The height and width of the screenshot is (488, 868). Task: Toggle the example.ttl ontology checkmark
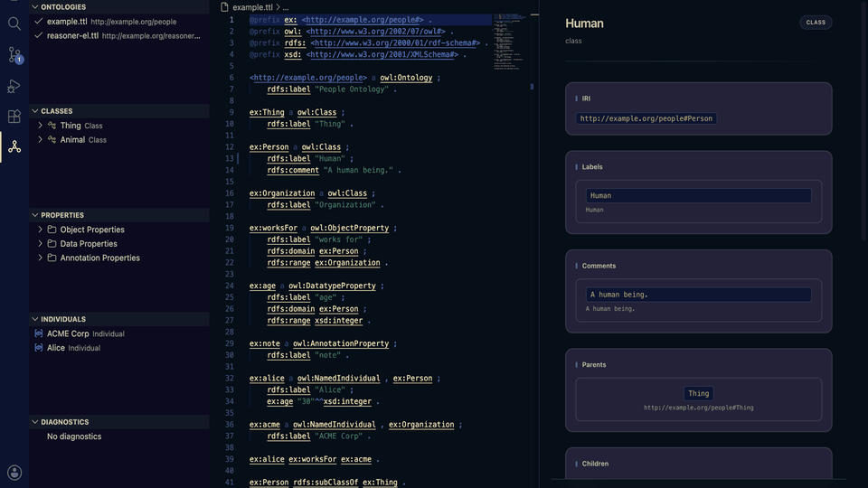[x=38, y=22]
